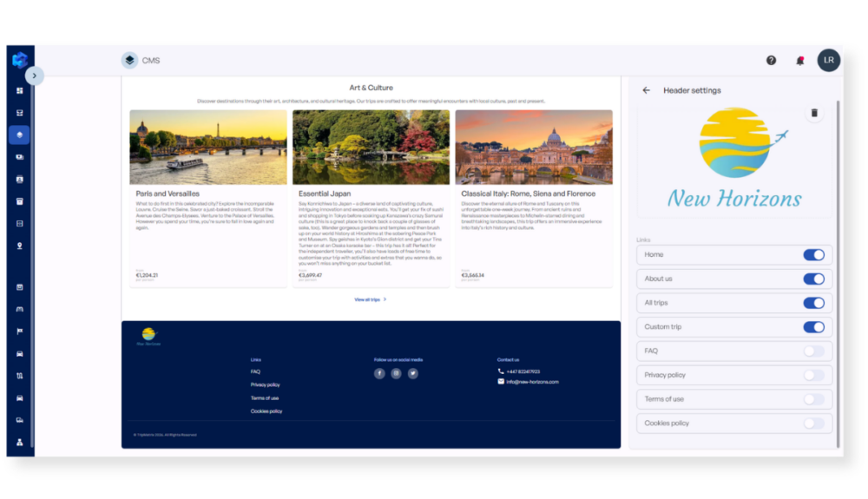Click the info@new-horizons.com email address
The height and width of the screenshot is (499, 868).
(x=533, y=382)
